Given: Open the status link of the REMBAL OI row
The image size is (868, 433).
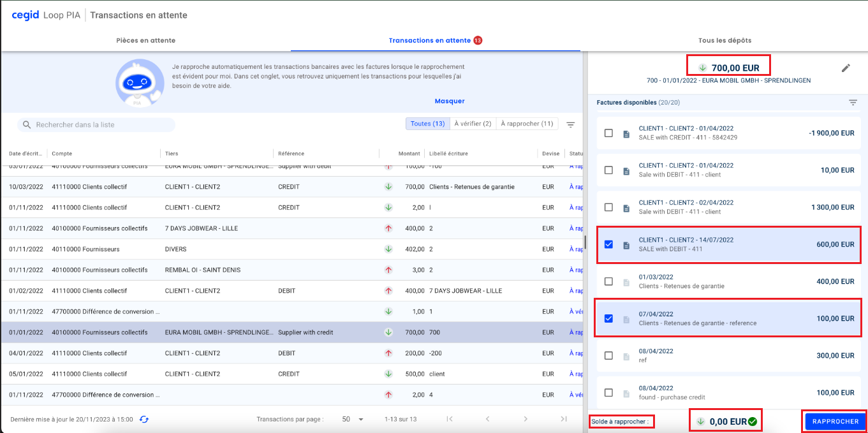Looking at the screenshot, I should [x=576, y=270].
